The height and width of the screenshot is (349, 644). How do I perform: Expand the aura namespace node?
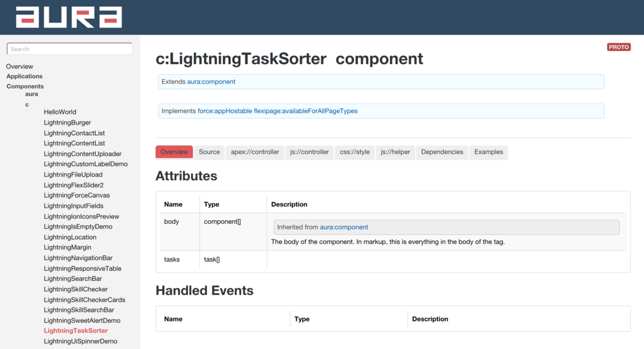click(x=31, y=94)
